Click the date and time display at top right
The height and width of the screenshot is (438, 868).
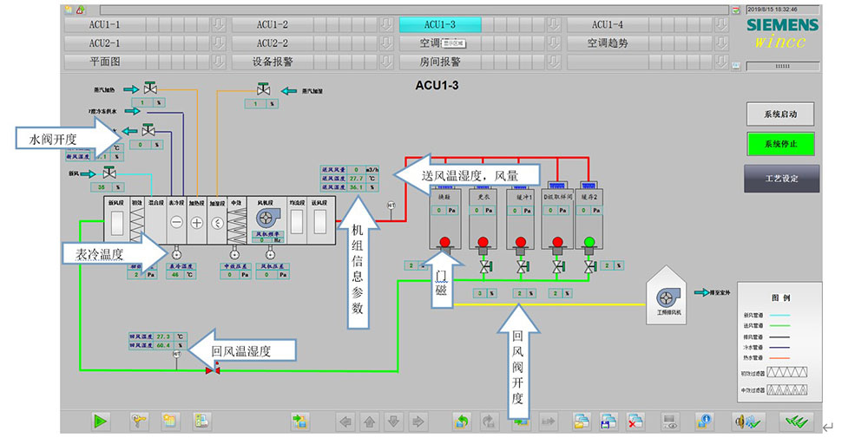782,10
